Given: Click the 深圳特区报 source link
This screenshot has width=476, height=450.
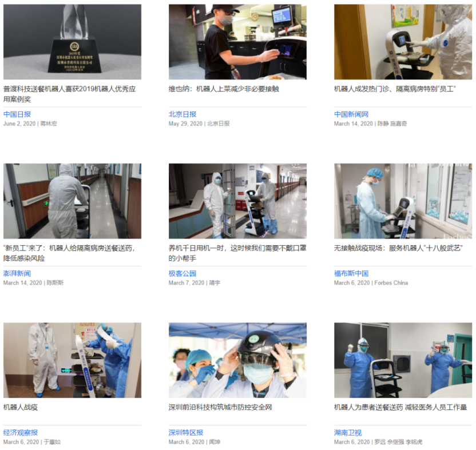Looking at the screenshot, I should pyautogui.click(x=186, y=432).
